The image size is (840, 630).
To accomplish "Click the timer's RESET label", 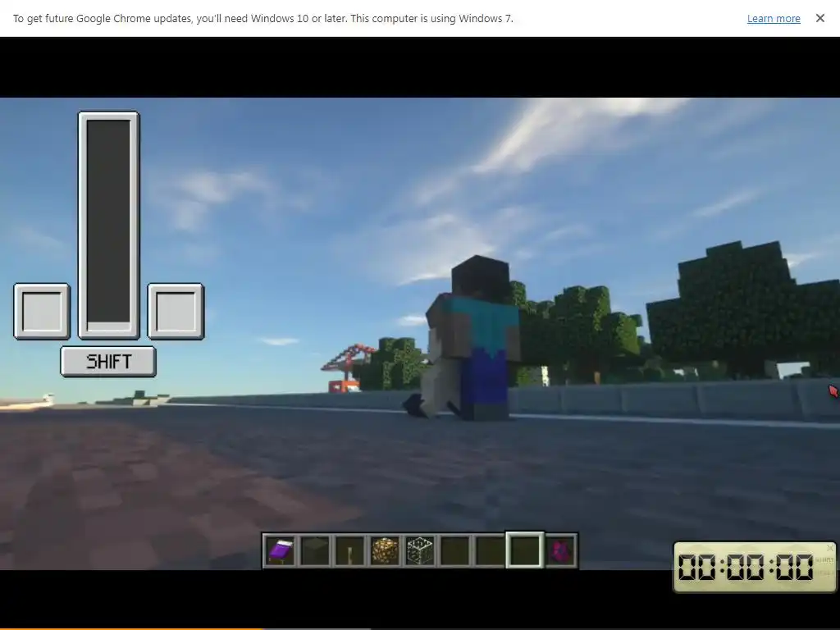I will (x=824, y=573).
